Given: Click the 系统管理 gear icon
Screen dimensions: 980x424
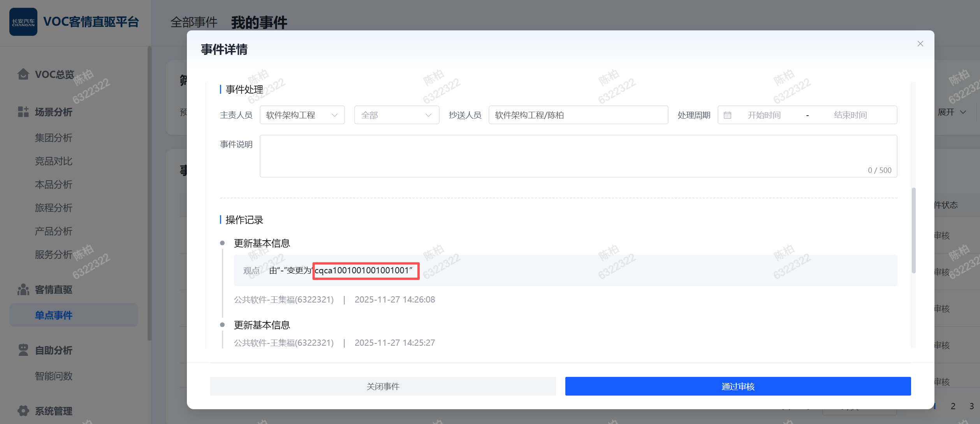Looking at the screenshot, I should pyautogui.click(x=23, y=411).
